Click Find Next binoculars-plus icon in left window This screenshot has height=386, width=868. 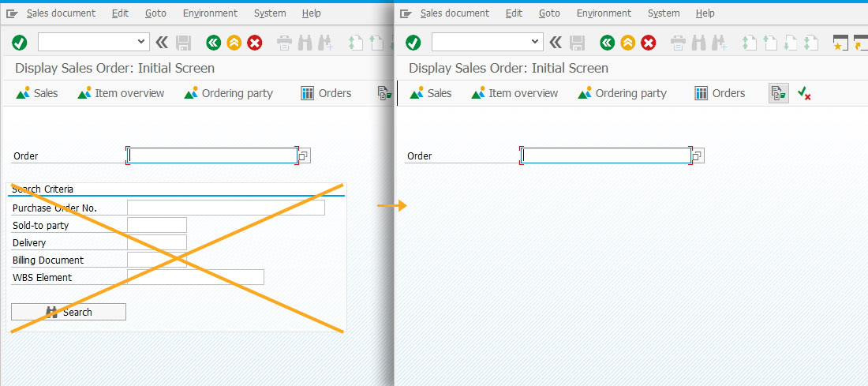pyautogui.click(x=325, y=43)
